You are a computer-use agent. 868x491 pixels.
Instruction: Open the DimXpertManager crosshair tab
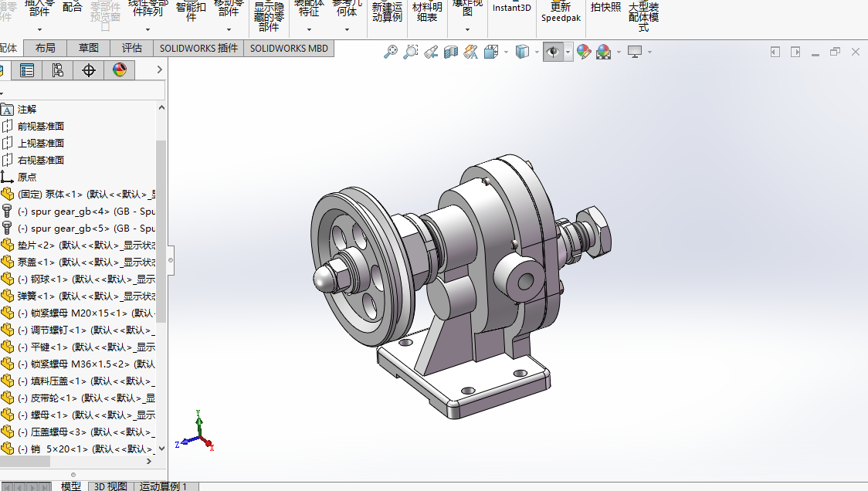[x=89, y=70]
